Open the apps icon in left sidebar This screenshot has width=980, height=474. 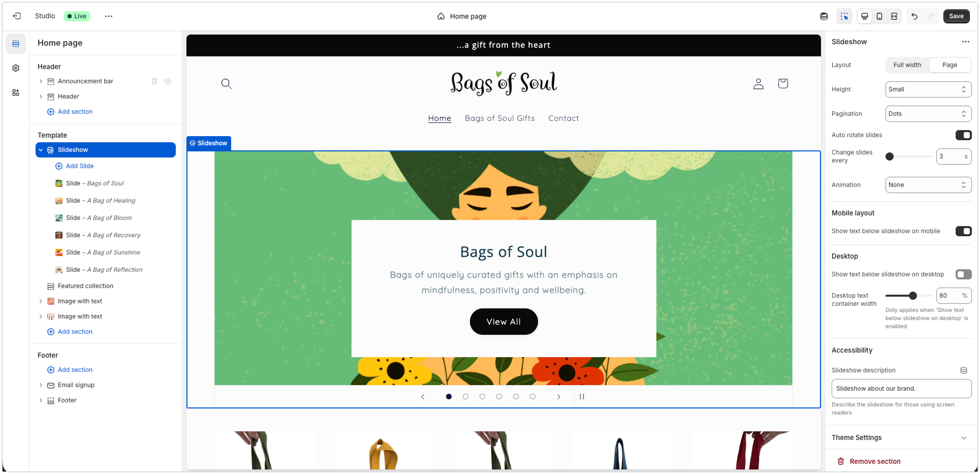[x=15, y=92]
